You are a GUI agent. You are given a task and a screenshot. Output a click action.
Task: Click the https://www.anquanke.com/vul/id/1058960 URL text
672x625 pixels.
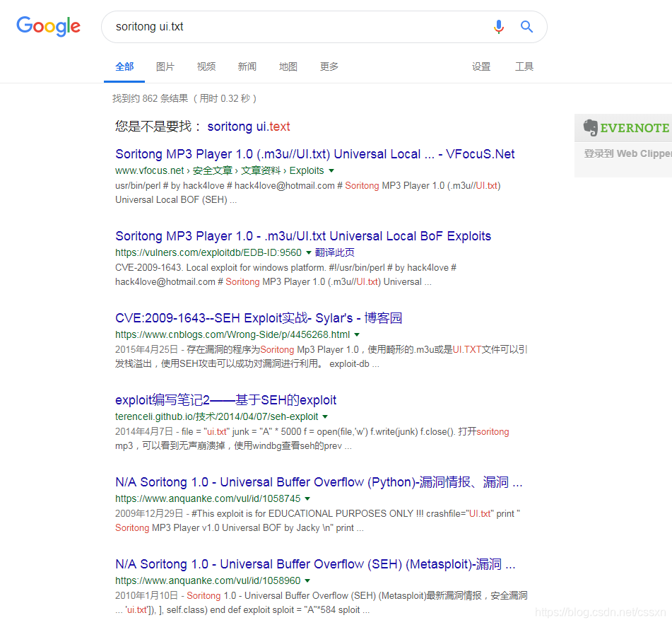tap(208, 580)
